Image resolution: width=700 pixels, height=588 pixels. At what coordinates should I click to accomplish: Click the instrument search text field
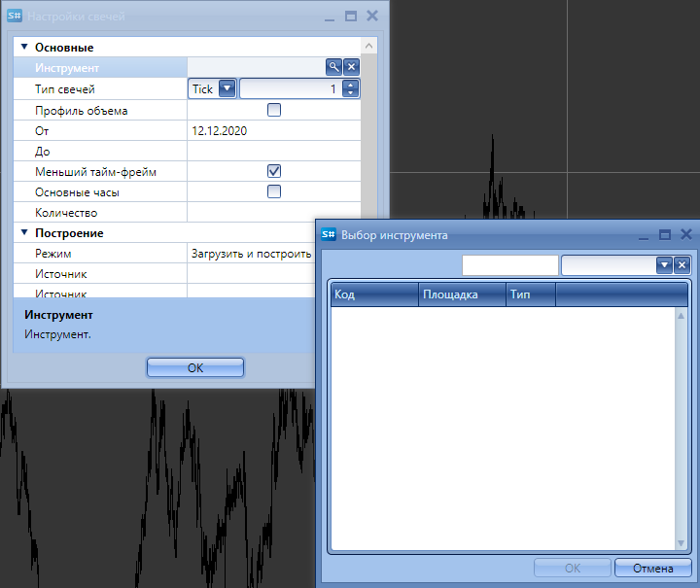pyautogui.click(x=509, y=265)
